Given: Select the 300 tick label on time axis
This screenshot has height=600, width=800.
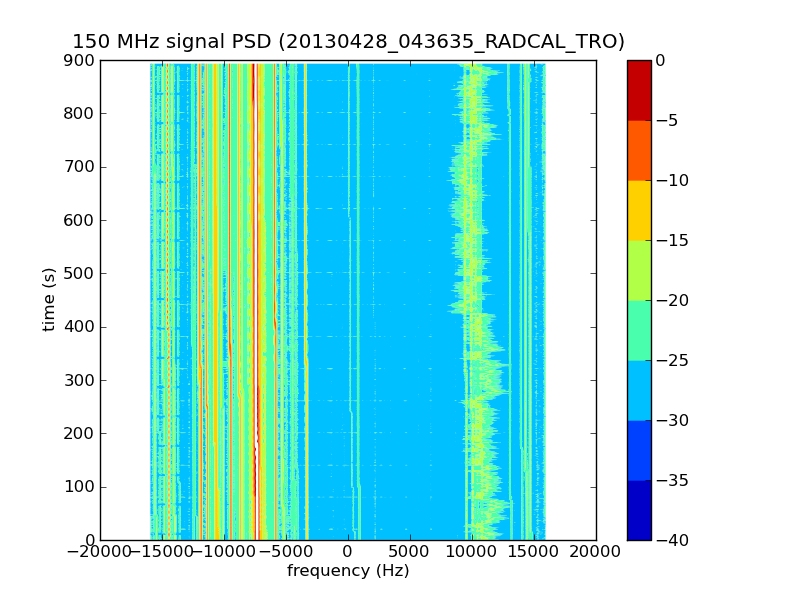Looking at the screenshot, I should (x=79, y=380).
